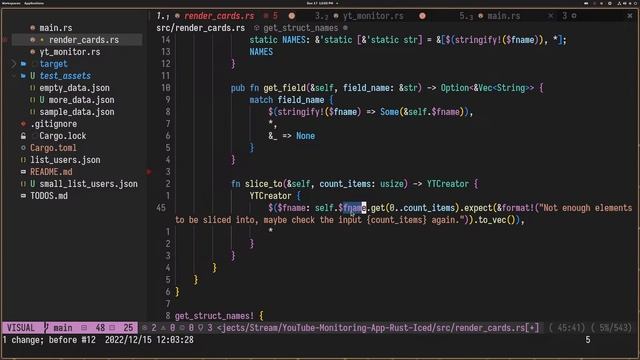Click the JSON icon beside empty_data.json
This screenshot has height=360, width=640.
point(32,88)
